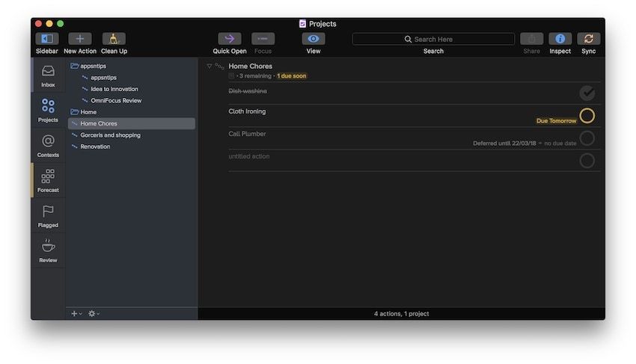The height and width of the screenshot is (364, 636).
Task: Switch to the Review perspective tab
Action: [48, 250]
